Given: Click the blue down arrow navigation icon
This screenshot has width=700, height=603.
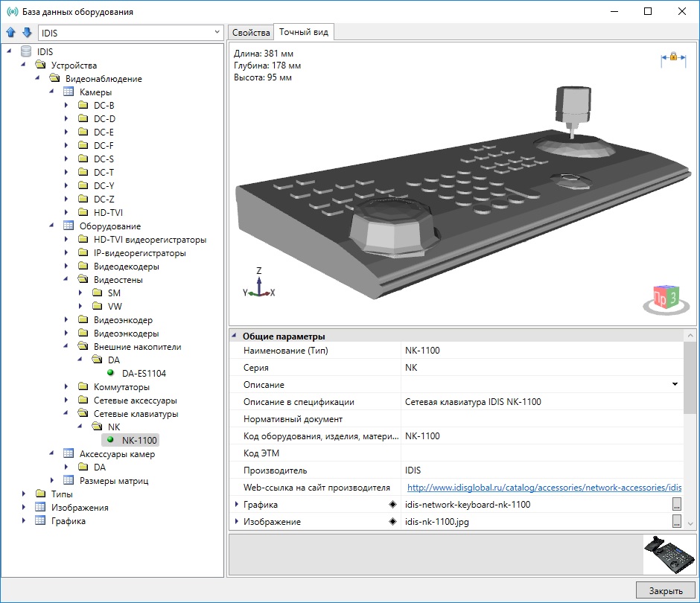Looking at the screenshot, I should pyautogui.click(x=27, y=33).
